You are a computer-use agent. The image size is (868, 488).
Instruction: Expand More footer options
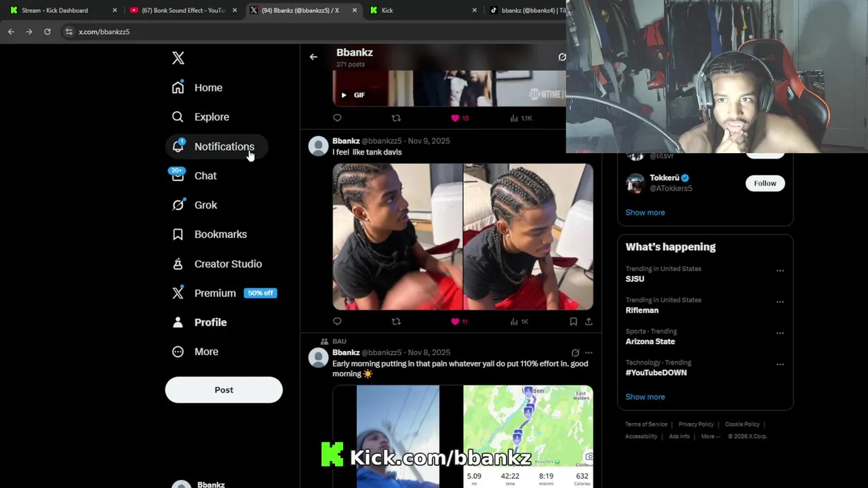click(x=711, y=436)
